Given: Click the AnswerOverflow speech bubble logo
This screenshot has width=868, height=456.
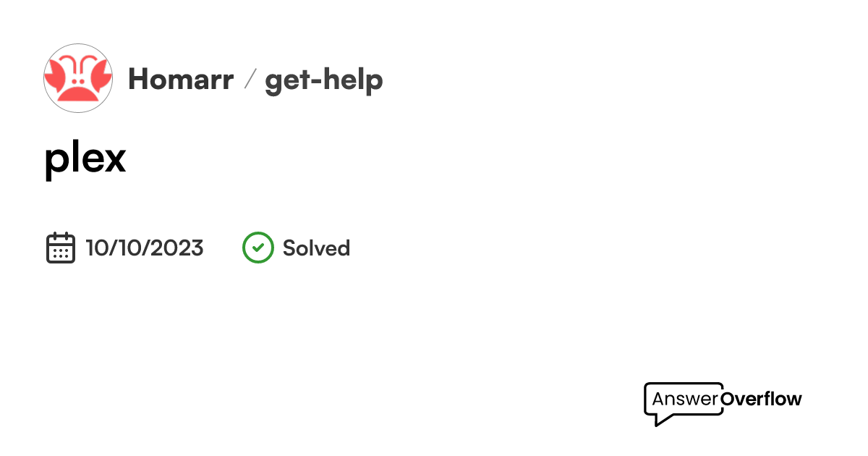Looking at the screenshot, I should 684,402.
